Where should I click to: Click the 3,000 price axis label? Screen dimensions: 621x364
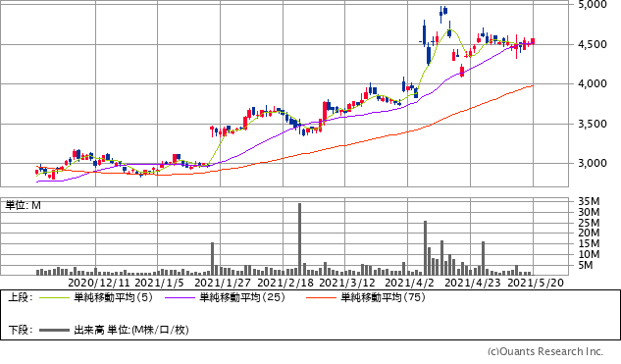[593, 163]
